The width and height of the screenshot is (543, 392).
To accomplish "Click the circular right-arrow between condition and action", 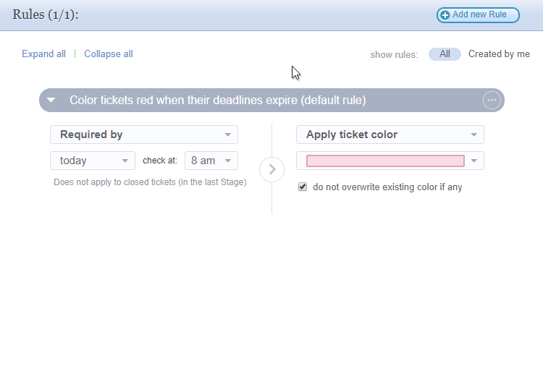I will [271, 169].
